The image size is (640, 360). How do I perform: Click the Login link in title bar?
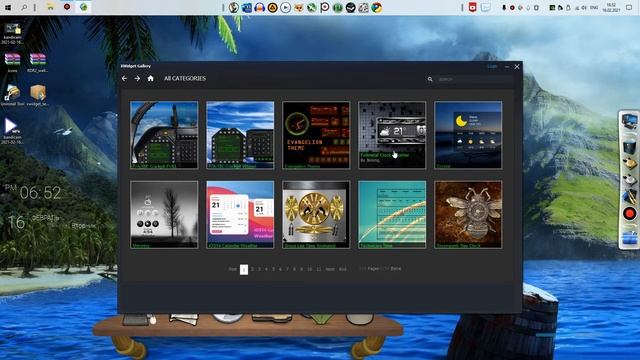[x=492, y=67]
